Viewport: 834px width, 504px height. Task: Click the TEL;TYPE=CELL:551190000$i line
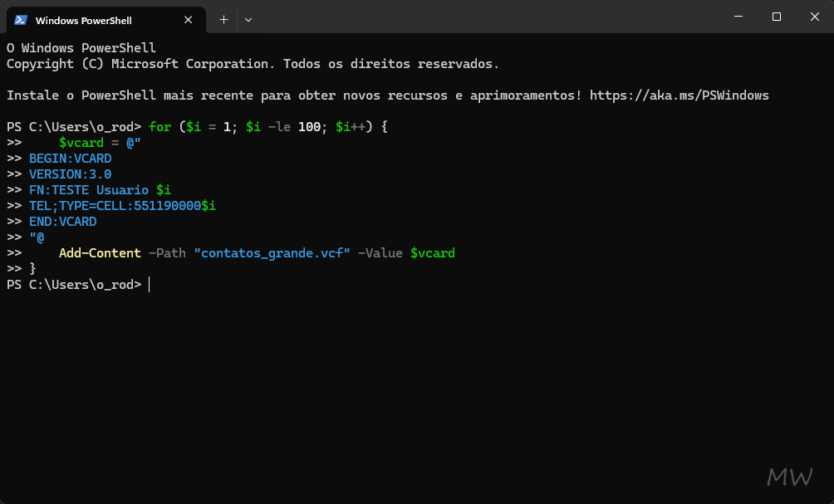[122, 206]
